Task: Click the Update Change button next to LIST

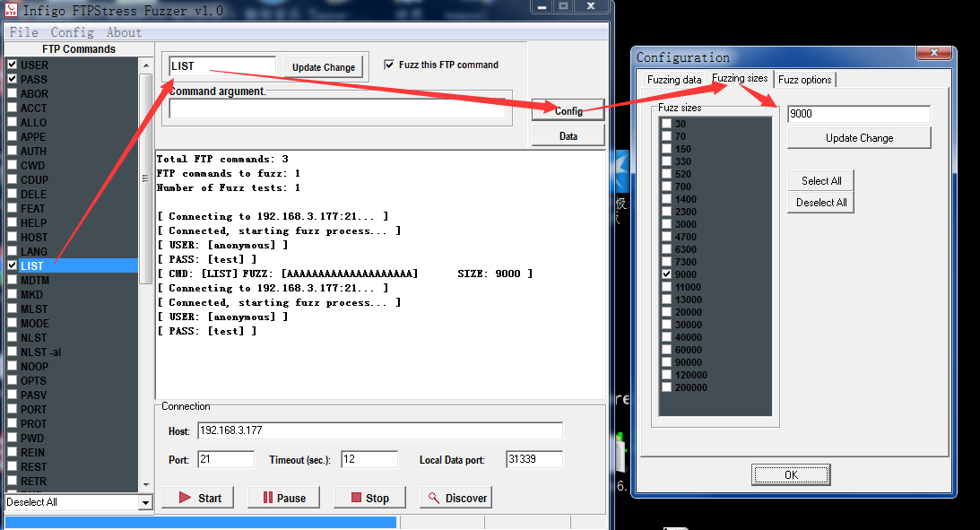Action: (323, 67)
